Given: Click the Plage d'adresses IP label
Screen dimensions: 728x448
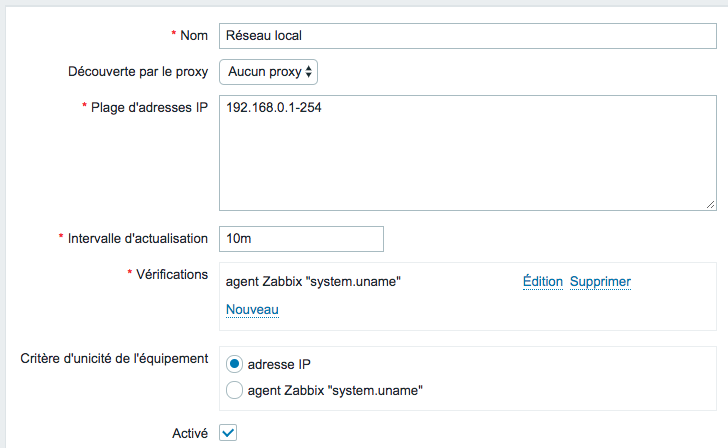Looking at the screenshot, I should (x=149, y=108).
